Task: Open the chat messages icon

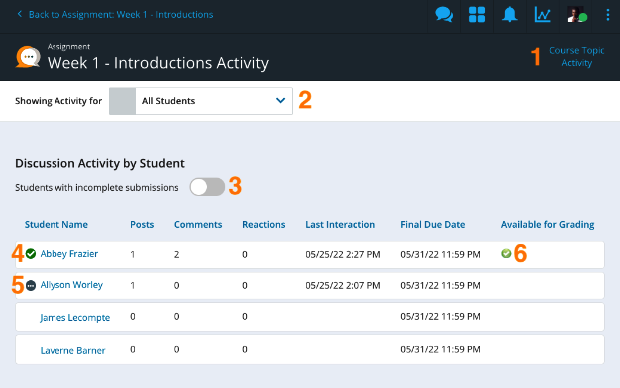Action: coord(444,15)
